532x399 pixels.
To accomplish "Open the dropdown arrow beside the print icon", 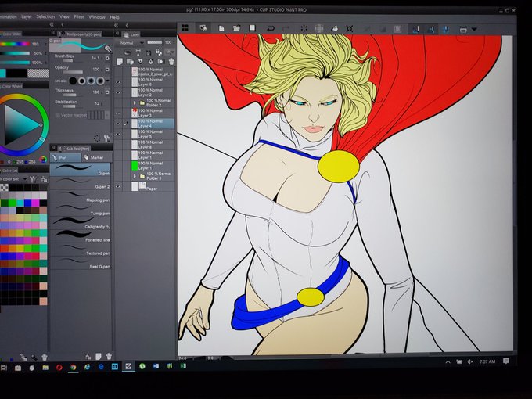I will coord(474,30).
